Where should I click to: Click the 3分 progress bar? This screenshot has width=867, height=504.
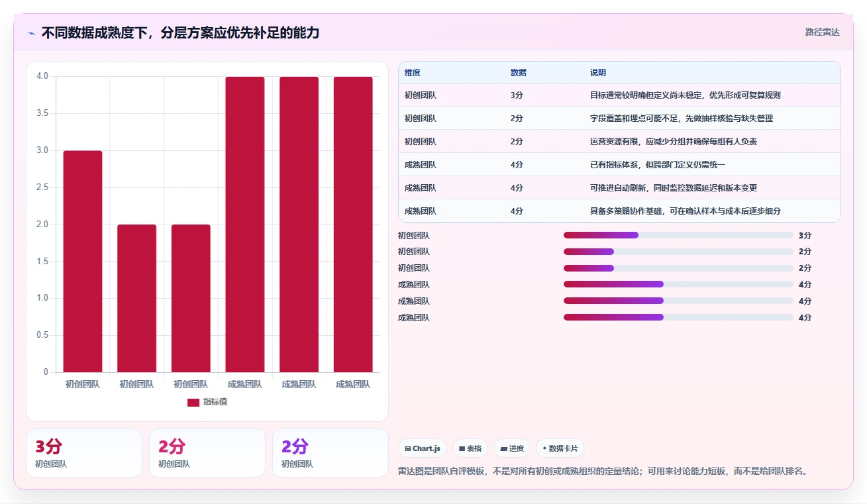pyautogui.click(x=678, y=235)
